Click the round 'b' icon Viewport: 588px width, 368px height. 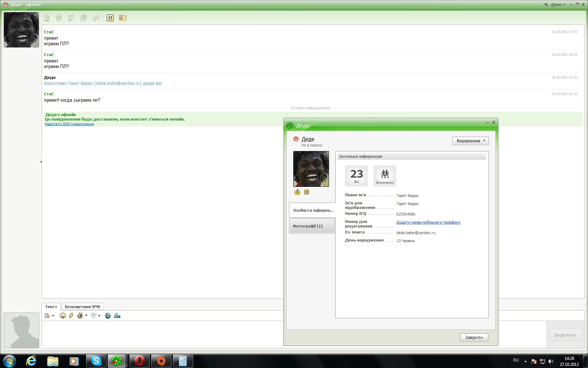108,316
